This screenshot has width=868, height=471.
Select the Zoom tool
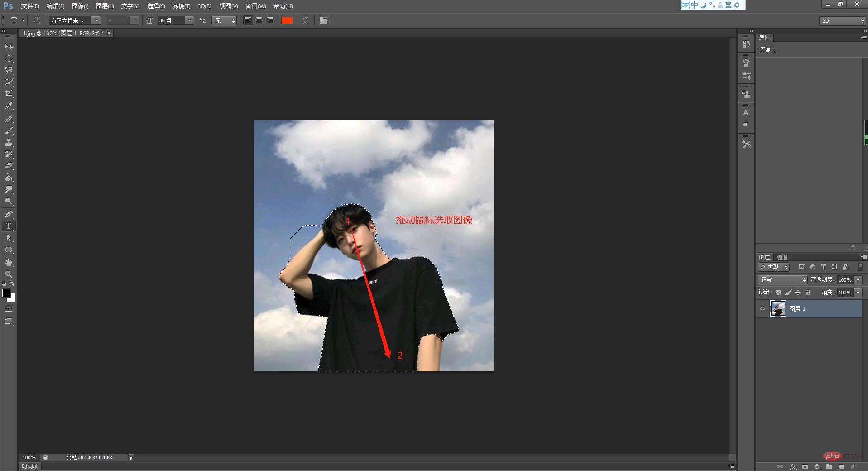(x=9, y=274)
